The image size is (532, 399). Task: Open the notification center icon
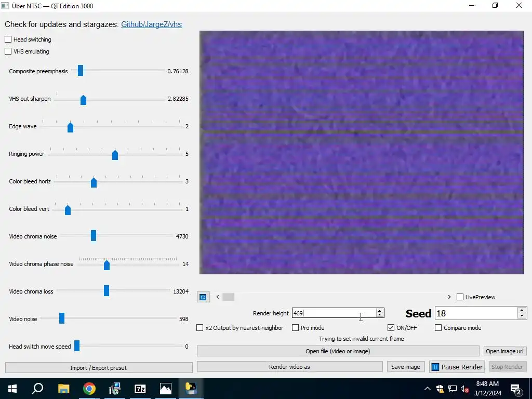coord(516,389)
